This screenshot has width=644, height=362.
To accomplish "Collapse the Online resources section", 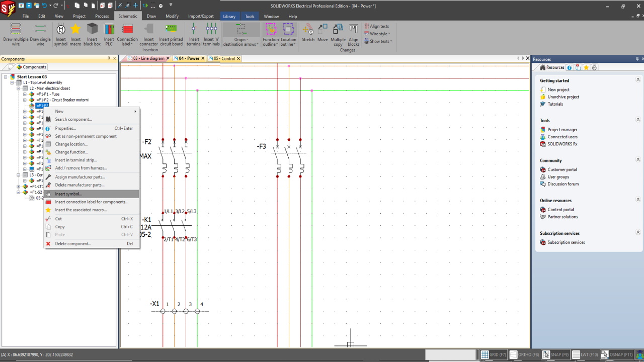I will [x=638, y=200].
